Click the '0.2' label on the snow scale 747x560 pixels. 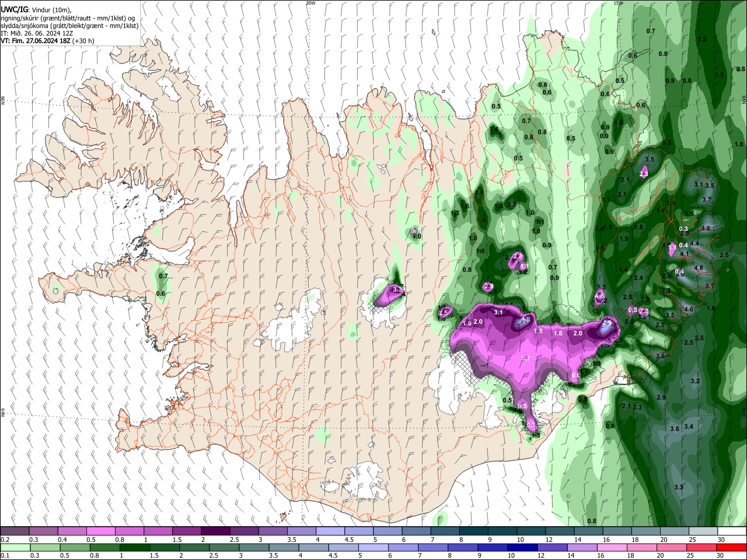pos(5,540)
